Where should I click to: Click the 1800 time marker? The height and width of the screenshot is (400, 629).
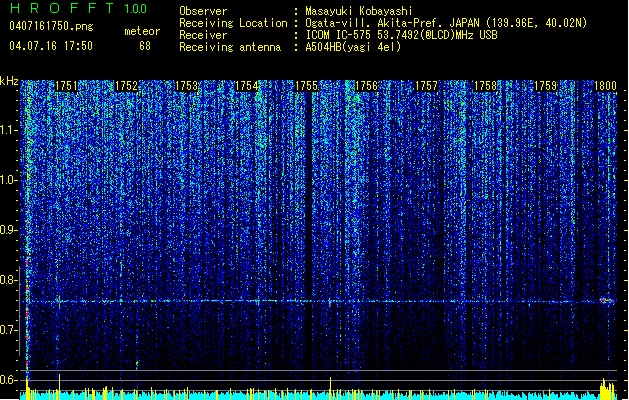point(605,86)
